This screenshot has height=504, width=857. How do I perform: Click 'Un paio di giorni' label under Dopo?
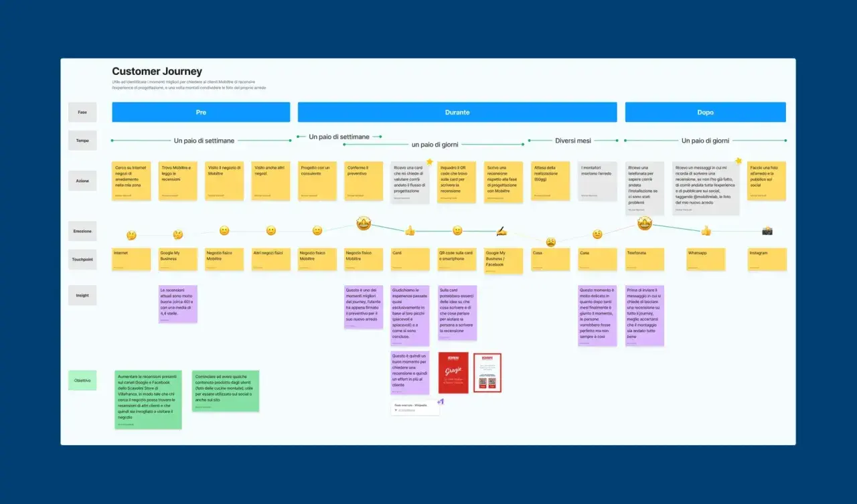point(705,141)
